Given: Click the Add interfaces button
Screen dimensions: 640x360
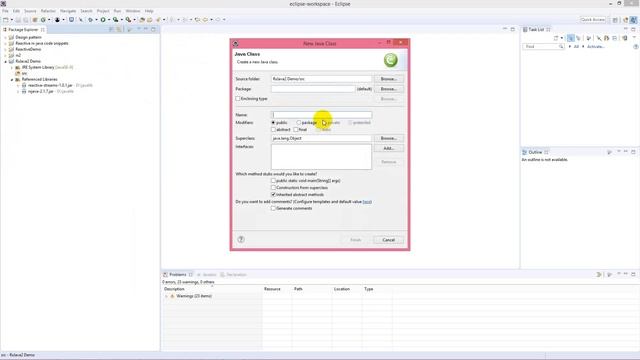Looking at the screenshot, I should pyautogui.click(x=389, y=148).
